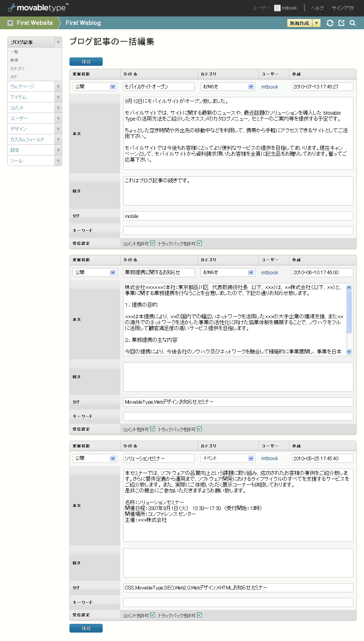Open the First Website selector arrow icon

coord(10,23)
